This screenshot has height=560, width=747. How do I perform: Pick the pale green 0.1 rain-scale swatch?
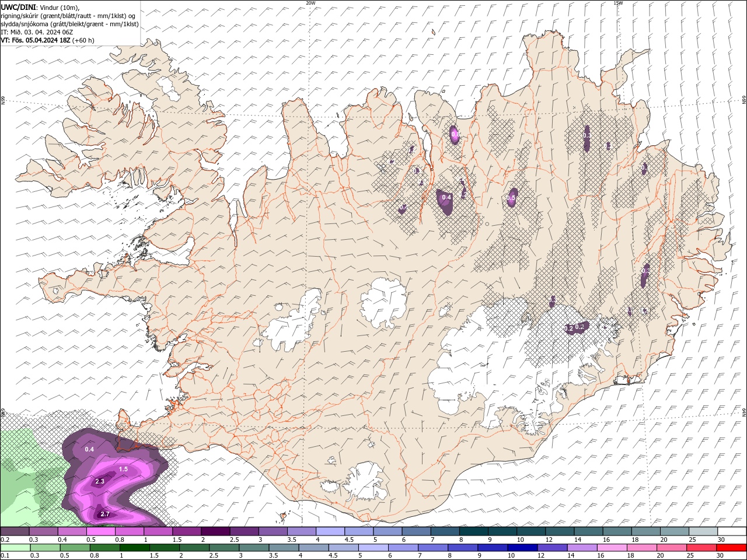(15, 548)
